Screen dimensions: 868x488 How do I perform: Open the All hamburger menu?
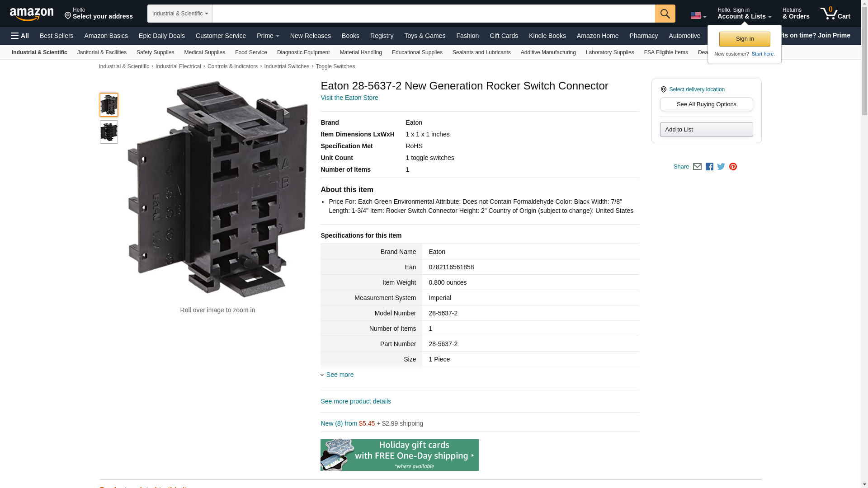point(20,36)
